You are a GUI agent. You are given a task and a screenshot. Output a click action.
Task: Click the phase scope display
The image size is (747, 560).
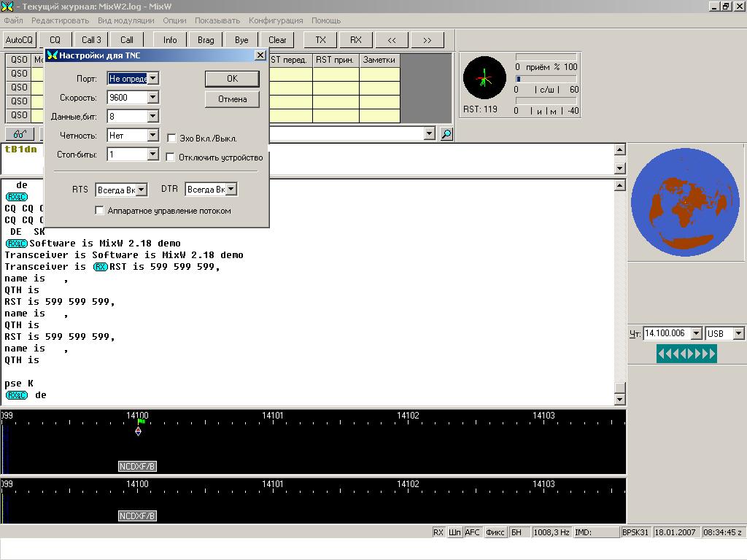click(484, 78)
